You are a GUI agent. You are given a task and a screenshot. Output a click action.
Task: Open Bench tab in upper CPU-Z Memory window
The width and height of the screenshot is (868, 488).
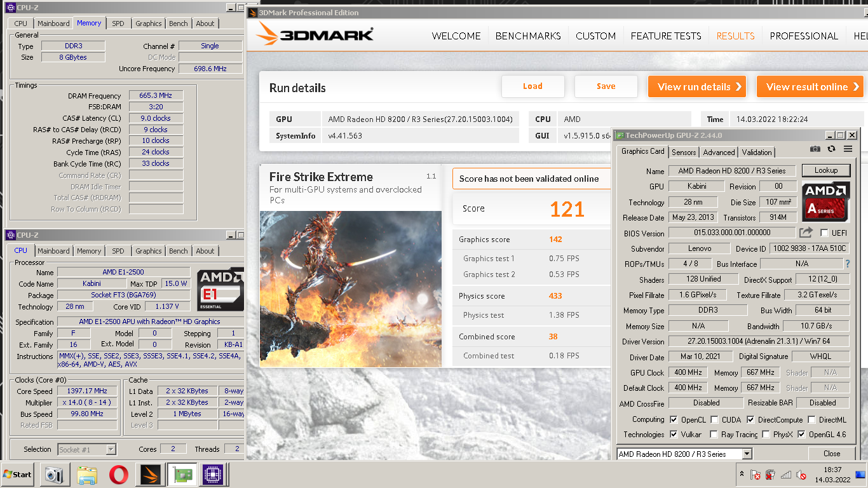click(x=179, y=24)
